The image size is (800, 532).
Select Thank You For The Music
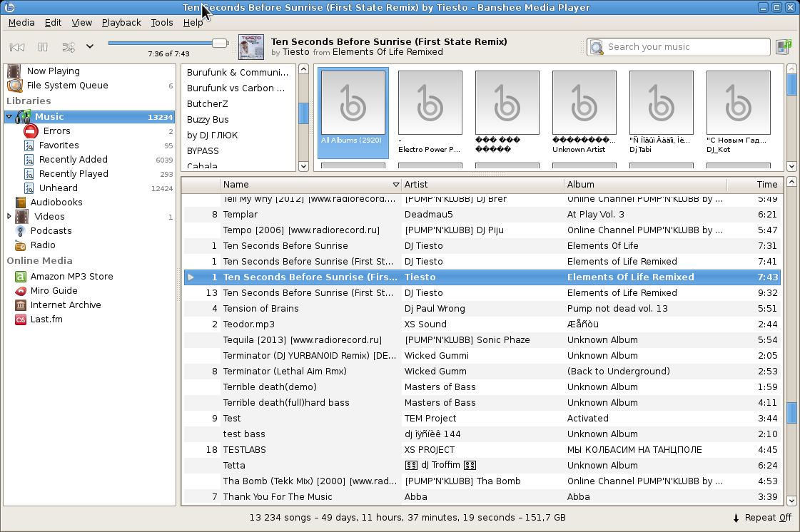coord(482,497)
